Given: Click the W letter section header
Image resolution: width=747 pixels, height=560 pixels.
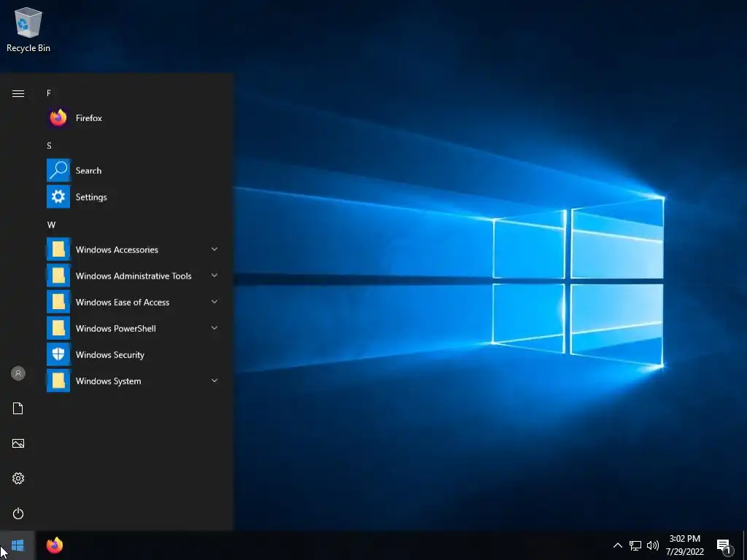Looking at the screenshot, I should (51, 225).
